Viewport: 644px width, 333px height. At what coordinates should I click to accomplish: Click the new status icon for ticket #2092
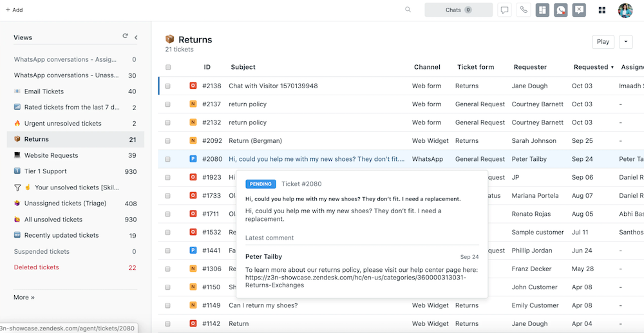[193, 141]
